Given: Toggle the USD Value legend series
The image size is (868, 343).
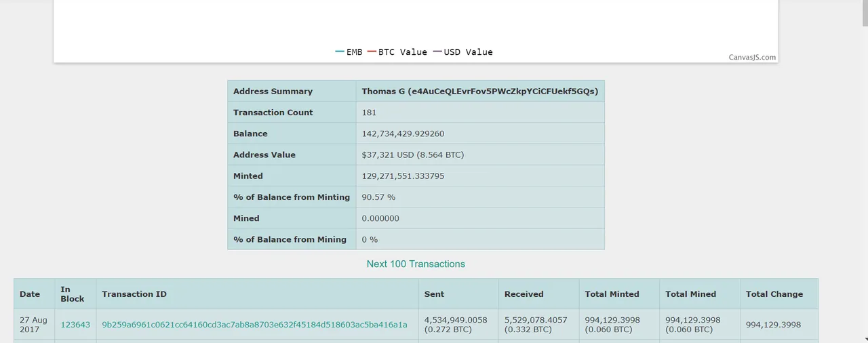Looking at the screenshot, I should tap(463, 52).
